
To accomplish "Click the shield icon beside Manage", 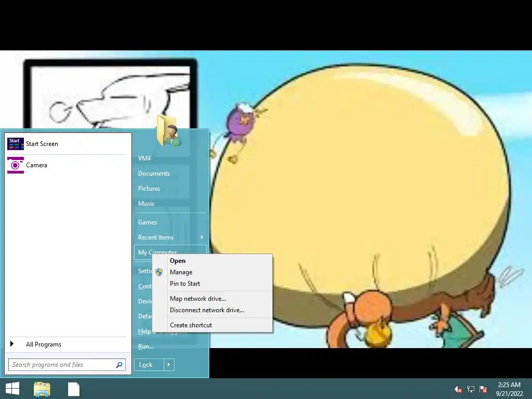I will pos(159,272).
